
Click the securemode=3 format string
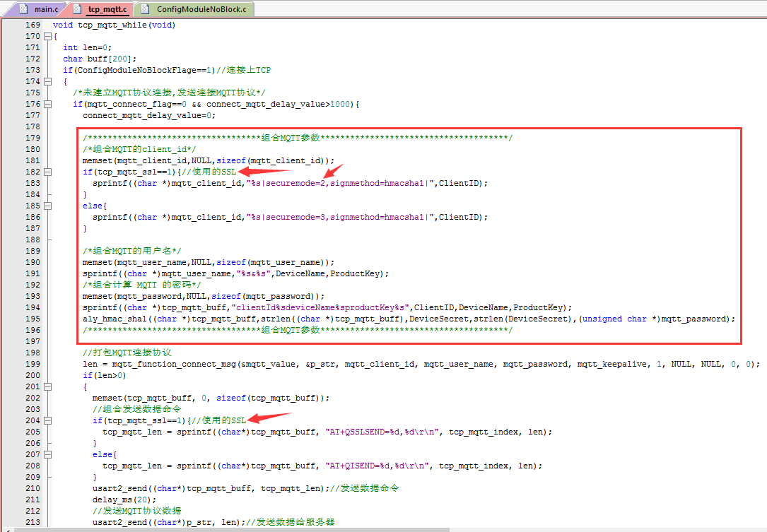[341, 217]
